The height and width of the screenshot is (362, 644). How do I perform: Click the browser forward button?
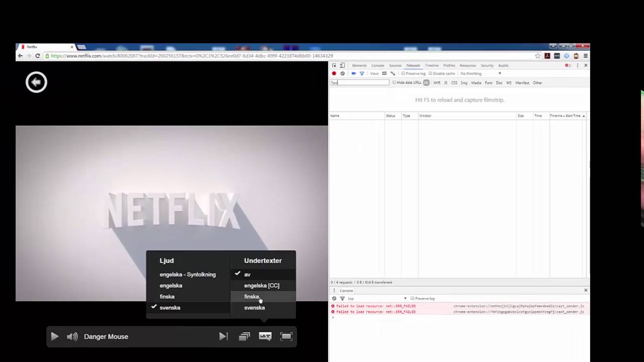(x=29, y=56)
